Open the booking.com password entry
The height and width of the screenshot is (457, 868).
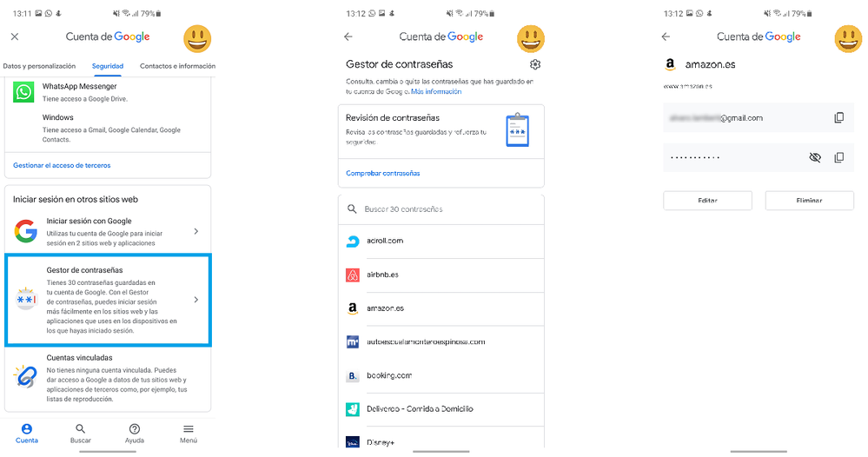441,376
